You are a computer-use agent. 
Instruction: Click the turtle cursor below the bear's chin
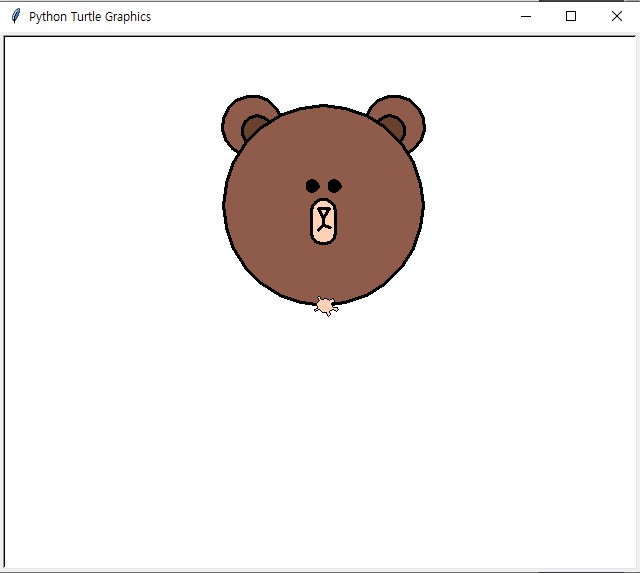pos(326,306)
